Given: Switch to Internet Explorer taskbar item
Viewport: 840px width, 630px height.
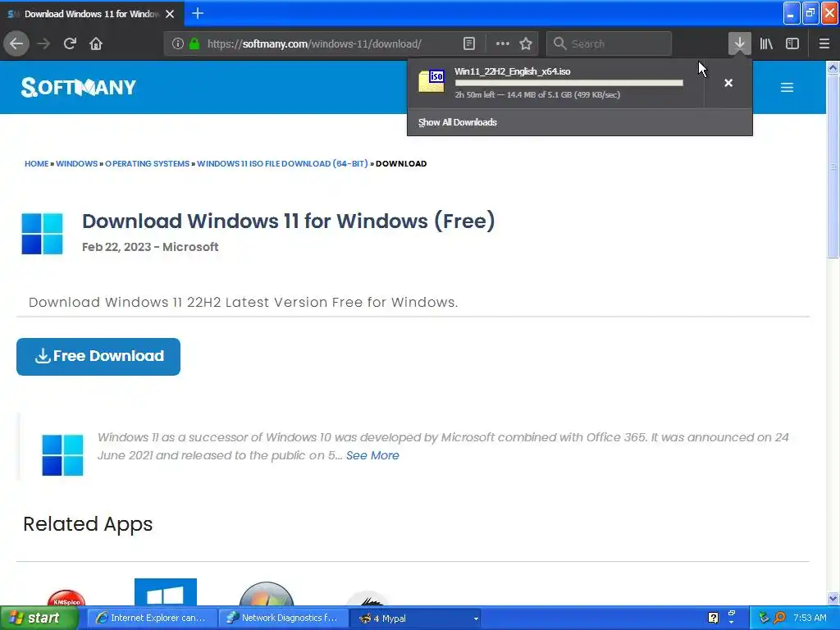Looking at the screenshot, I should [x=152, y=618].
